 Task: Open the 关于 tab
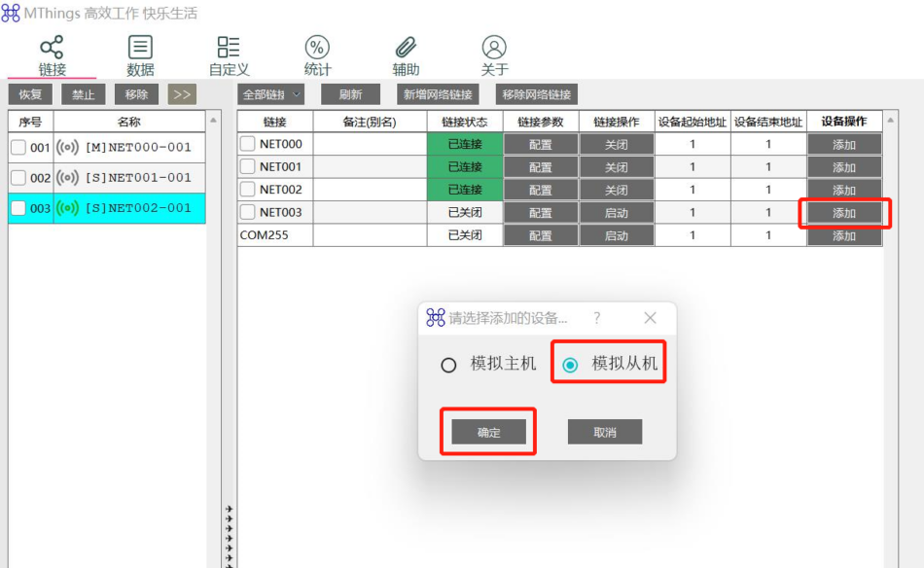[494, 56]
